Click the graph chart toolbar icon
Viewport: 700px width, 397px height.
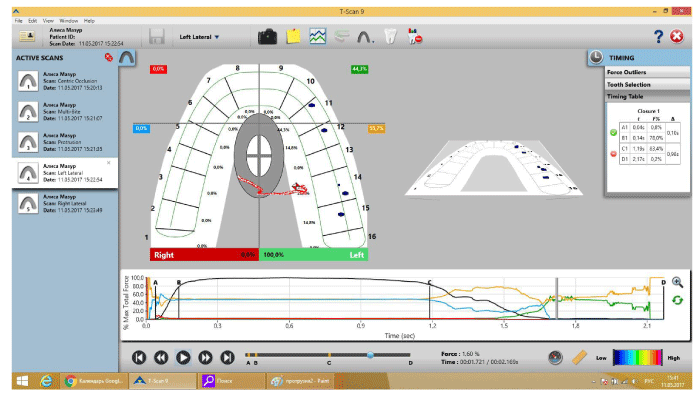click(318, 36)
